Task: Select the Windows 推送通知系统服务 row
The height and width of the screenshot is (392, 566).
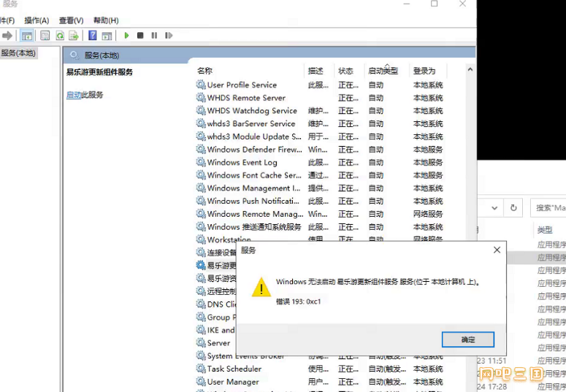Action: [321, 227]
